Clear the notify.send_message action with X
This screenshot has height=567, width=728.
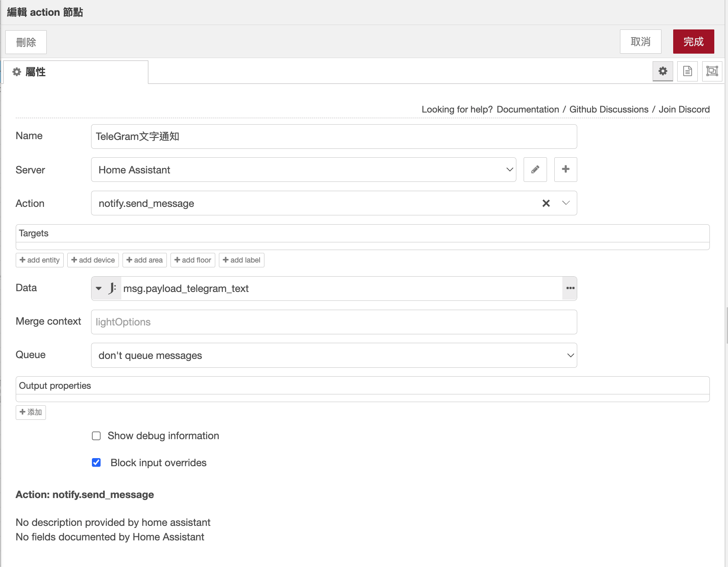click(546, 203)
